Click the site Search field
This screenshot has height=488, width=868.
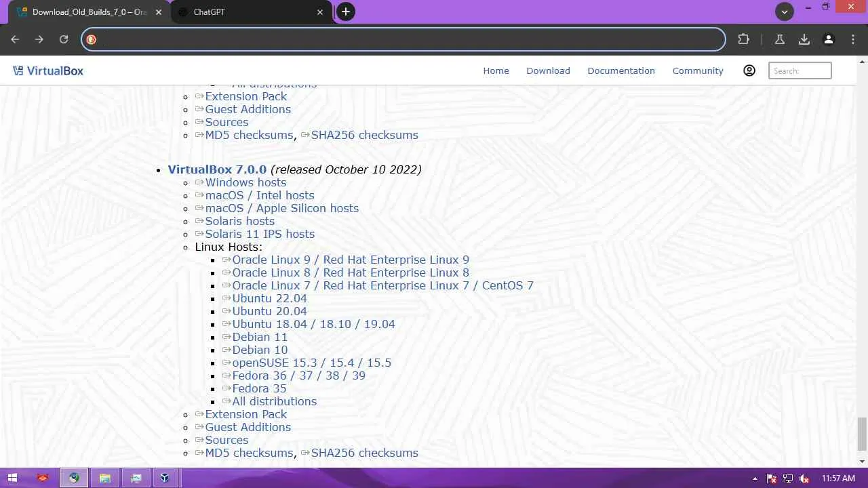point(800,70)
